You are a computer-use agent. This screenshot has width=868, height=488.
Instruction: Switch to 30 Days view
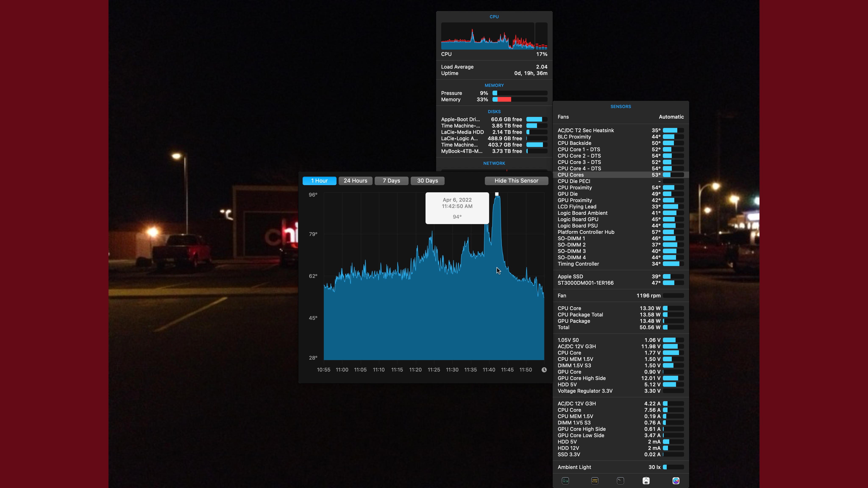coord(427,181)
